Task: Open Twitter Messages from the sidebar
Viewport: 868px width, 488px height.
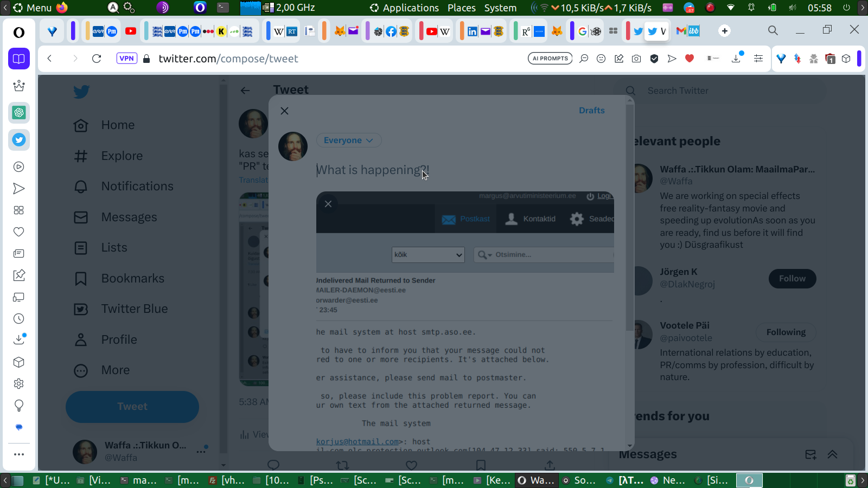Action: point(115,217)
